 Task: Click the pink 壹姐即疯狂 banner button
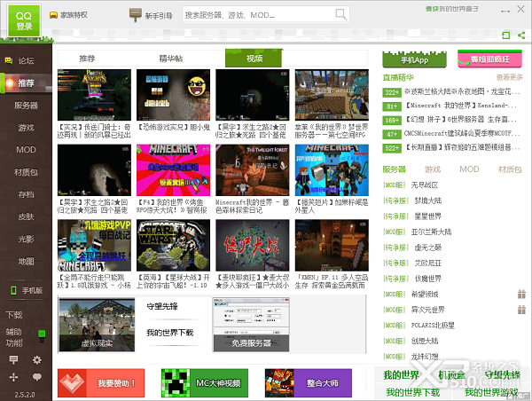pyautogui.click(x=489, y=59)
